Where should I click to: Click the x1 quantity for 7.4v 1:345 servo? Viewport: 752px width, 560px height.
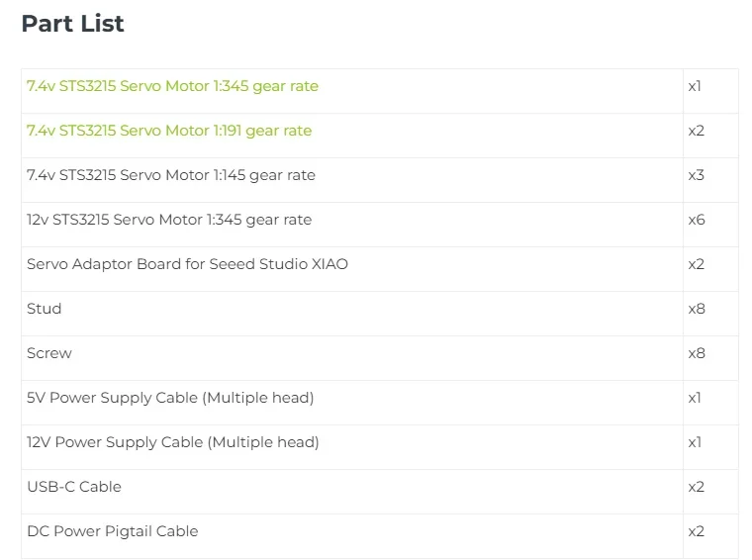click(x=695, y=86)
